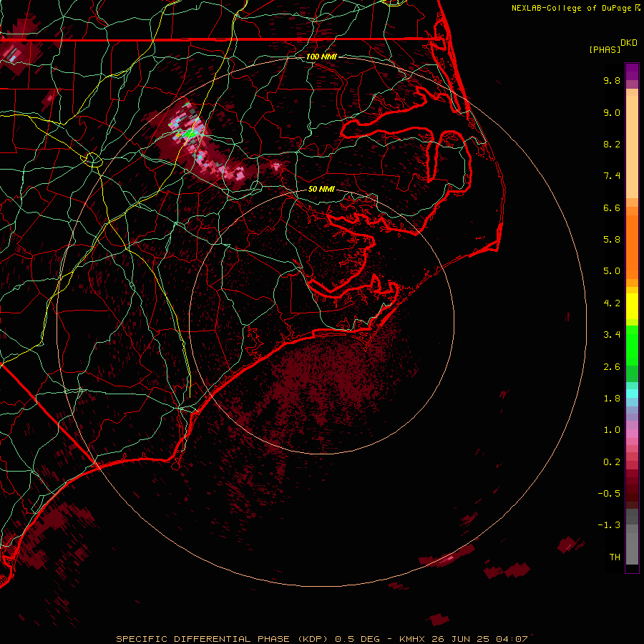Click the 1.0 scale value
The width and height of the screenshot is (644, 644).
click(x=612, y=430)
